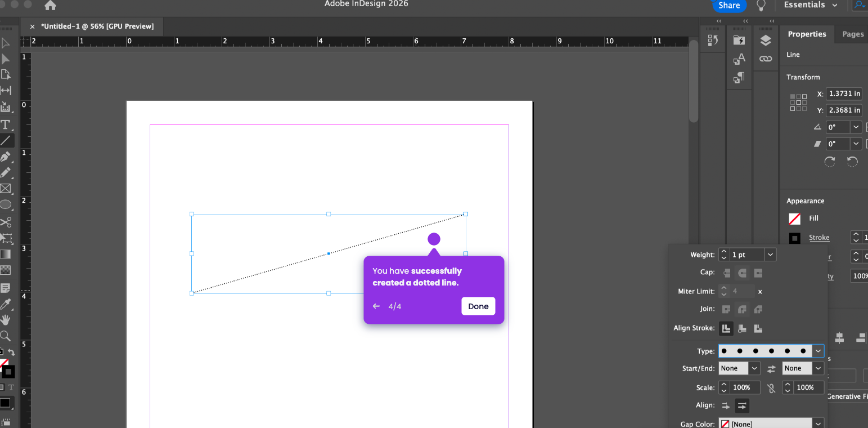Open the Essentials workspace switcher
Viewport: 868px width, 428px height.
tap(811, 5)
